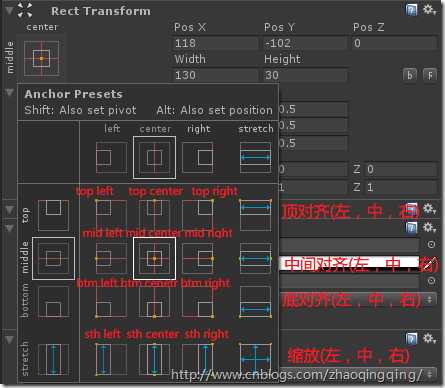This screenshot has height=388, width=445.
Task: Open help icon of third component
Action: coord(411,228)
